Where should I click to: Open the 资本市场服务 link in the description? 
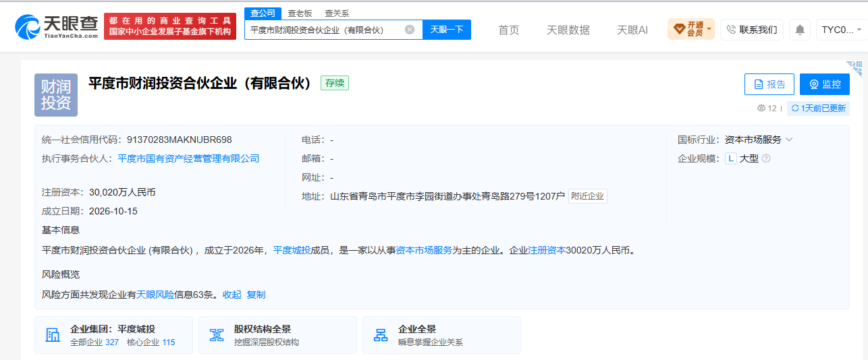424,250
